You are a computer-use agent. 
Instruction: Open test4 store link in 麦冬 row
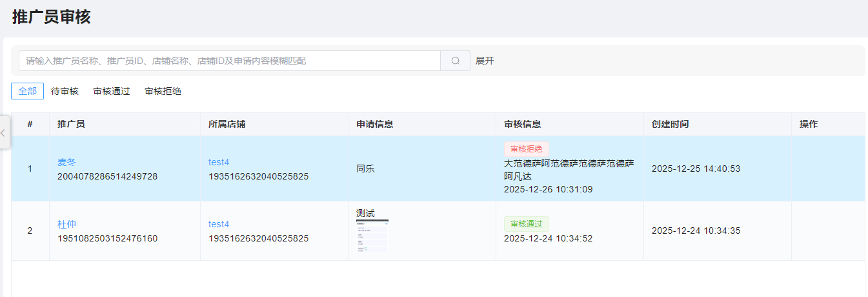pos(219,162)
